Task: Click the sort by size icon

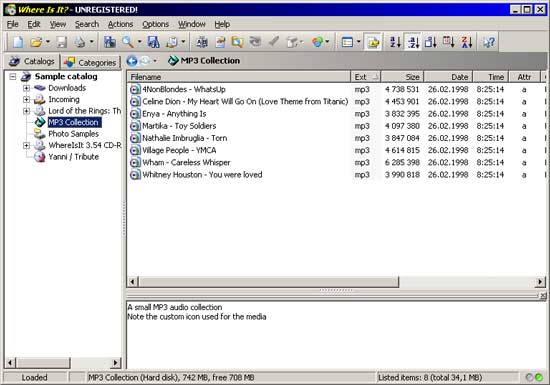Action: [431, 42]
